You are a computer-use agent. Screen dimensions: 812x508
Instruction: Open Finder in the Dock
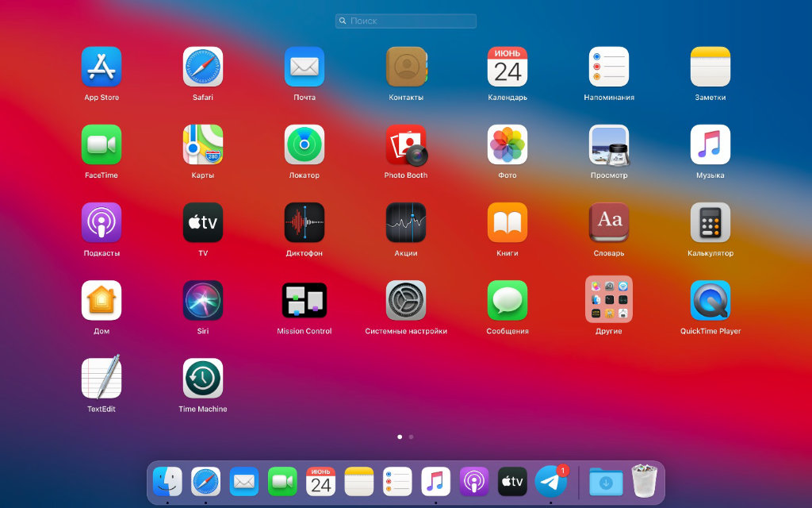tap(167, 482)
